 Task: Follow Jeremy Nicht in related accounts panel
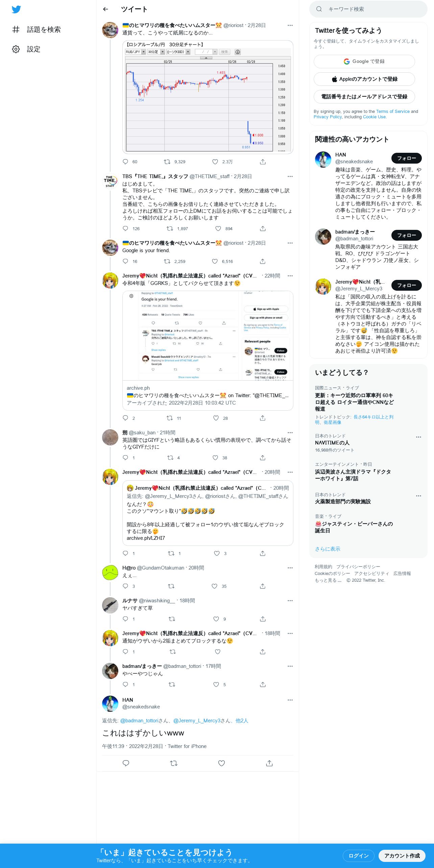point(406,285)
